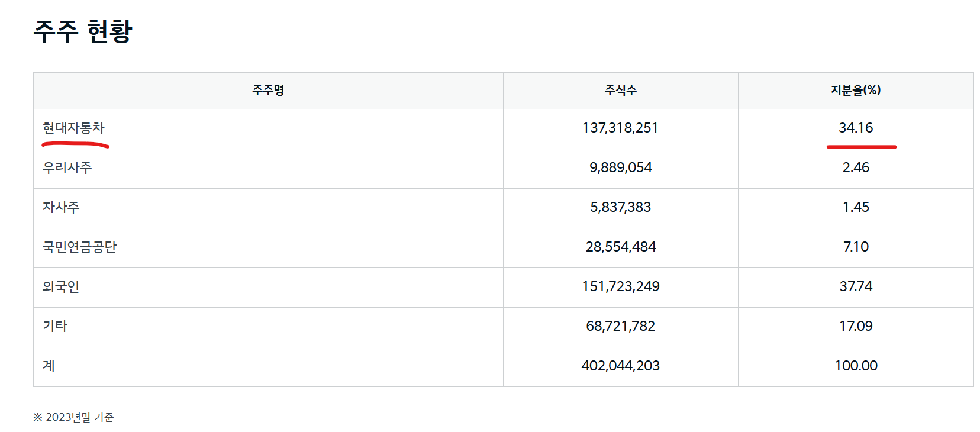Click the 지분율(%) column header
The image size is (980, 432).
pos(855,91)
